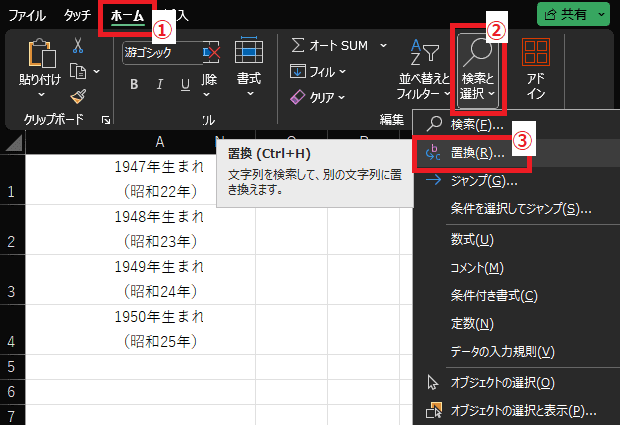Select the Format Painter brush

pyautogui.click(x=78, y=96)
